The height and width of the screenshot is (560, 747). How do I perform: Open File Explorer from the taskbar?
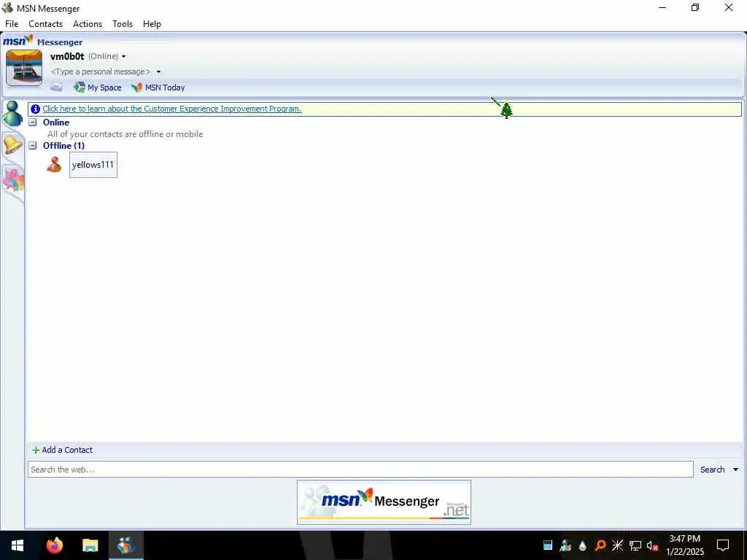(x=90, y=545)
